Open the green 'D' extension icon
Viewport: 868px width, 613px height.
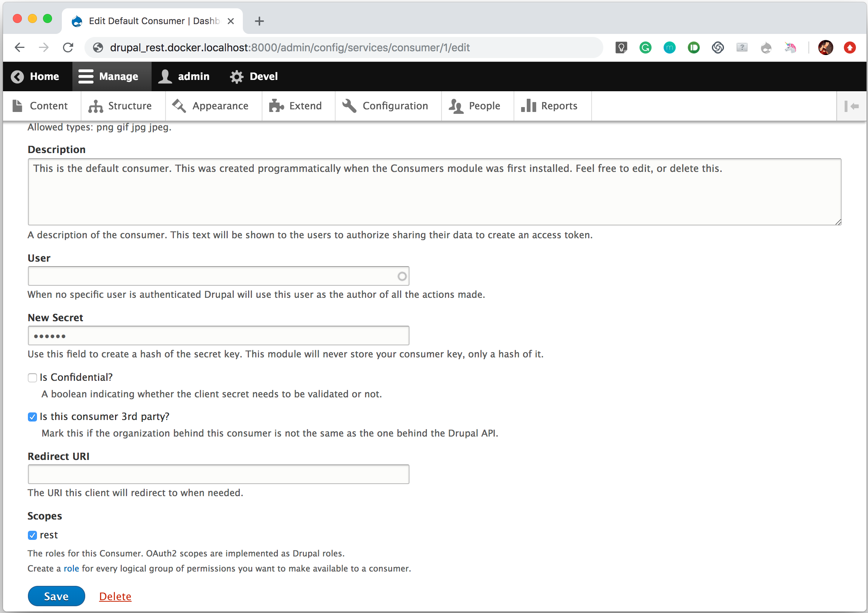pos(694,48)
